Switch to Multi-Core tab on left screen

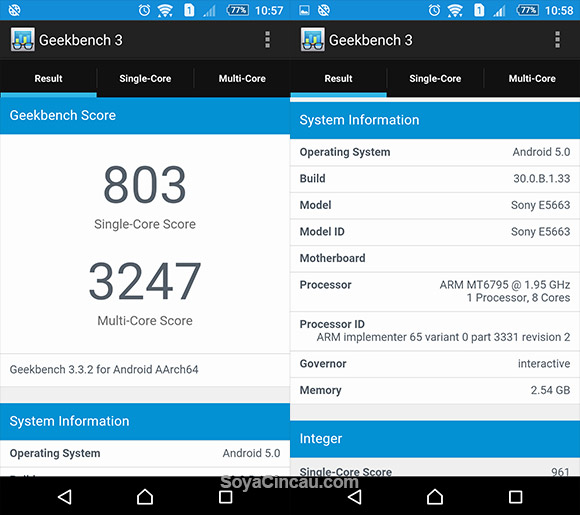pos(242,78)
